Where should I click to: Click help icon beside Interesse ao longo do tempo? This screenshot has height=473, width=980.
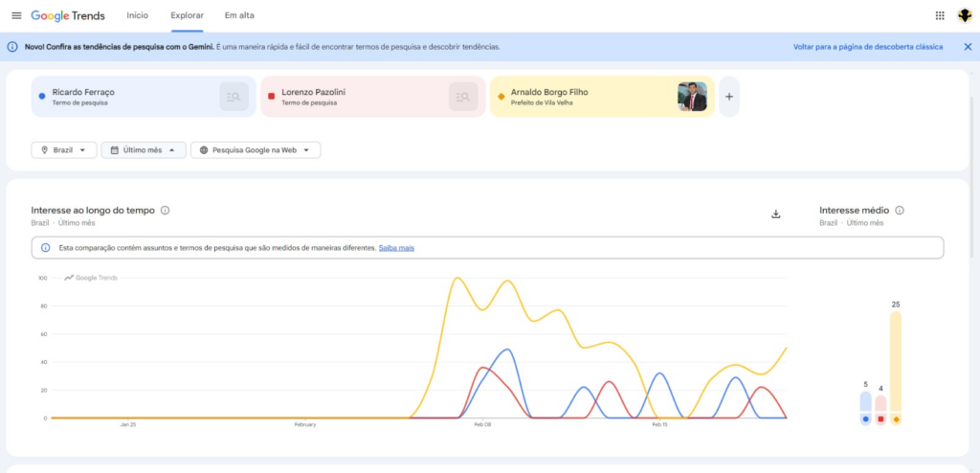coord(166,211)
